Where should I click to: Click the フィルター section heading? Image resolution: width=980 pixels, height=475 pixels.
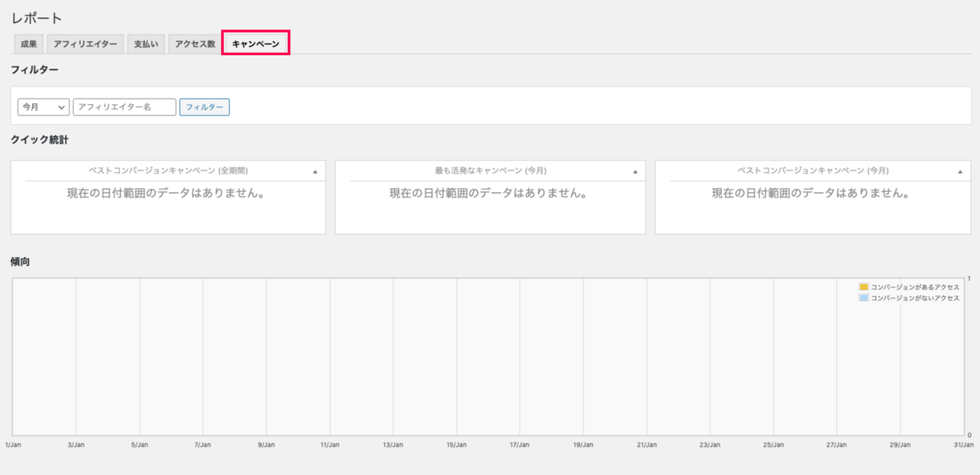pos(34,70)
